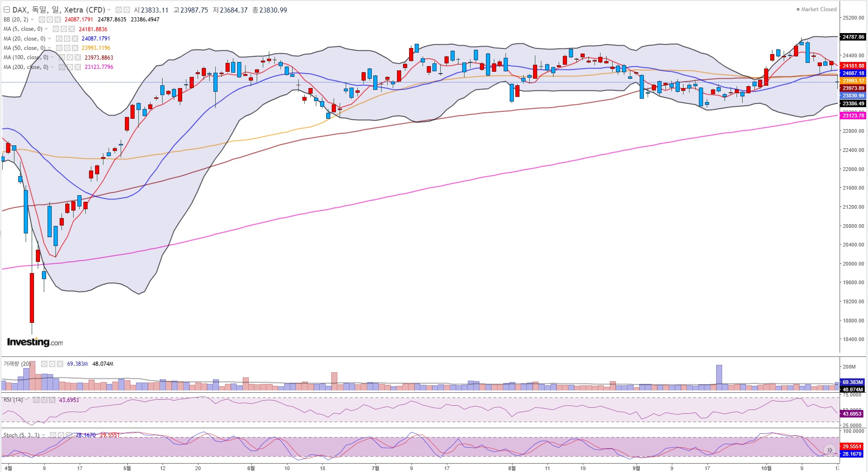Screen dimensions: 868x472
Task: Hide the Stoch (5, 3, 3) indicator
Action: coord(53,435)
